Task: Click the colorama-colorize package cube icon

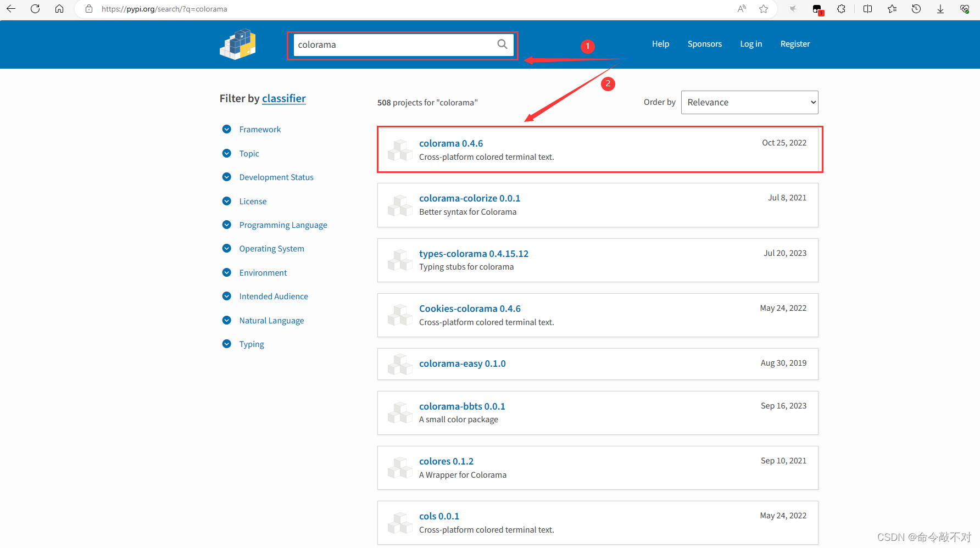Action: pyautogui.click(x=400, y=205)
